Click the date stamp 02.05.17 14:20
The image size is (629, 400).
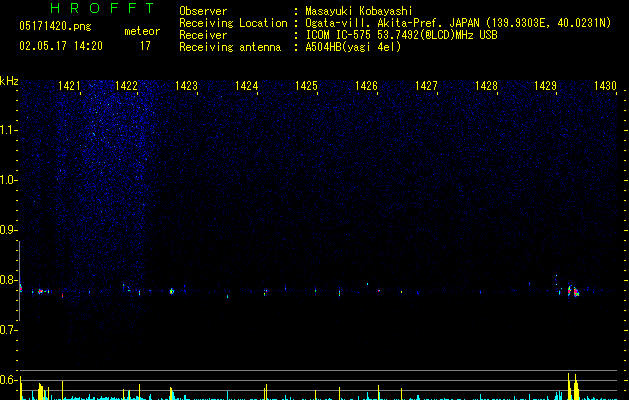click(61, 46)
